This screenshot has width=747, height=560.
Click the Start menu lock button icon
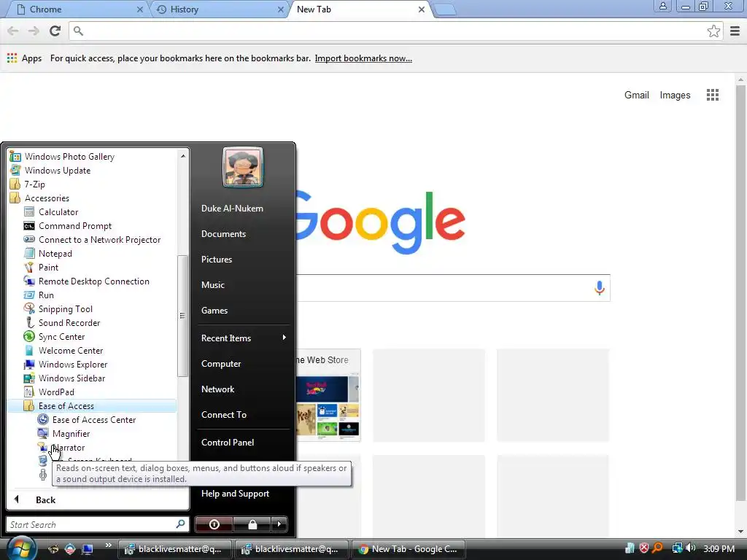pyautogui.click(x=252, y=524)
